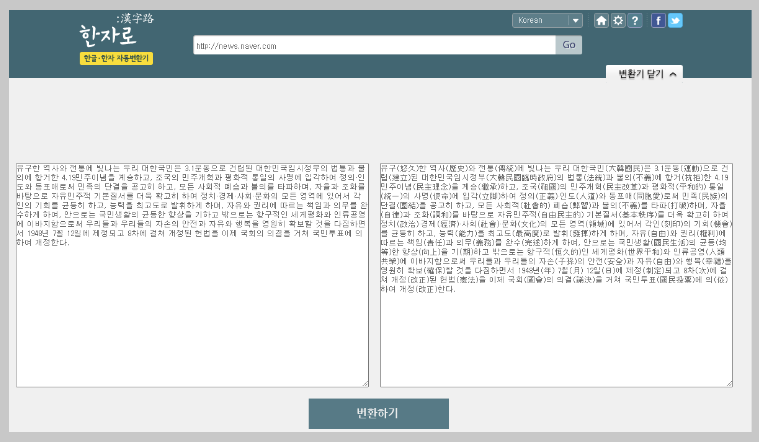
Task: Click the yellow 한글·한자 자동변환기 badge
Action: 116,59
